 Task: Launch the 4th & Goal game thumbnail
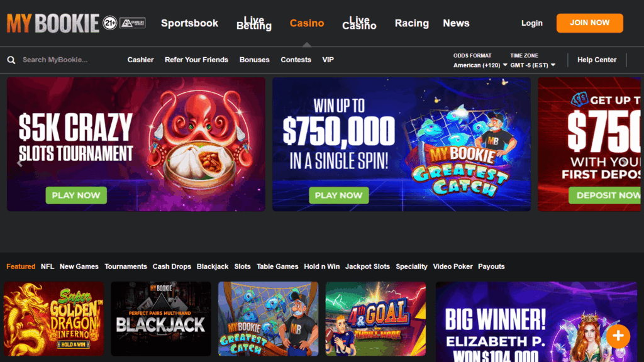(x=376, y=319)
